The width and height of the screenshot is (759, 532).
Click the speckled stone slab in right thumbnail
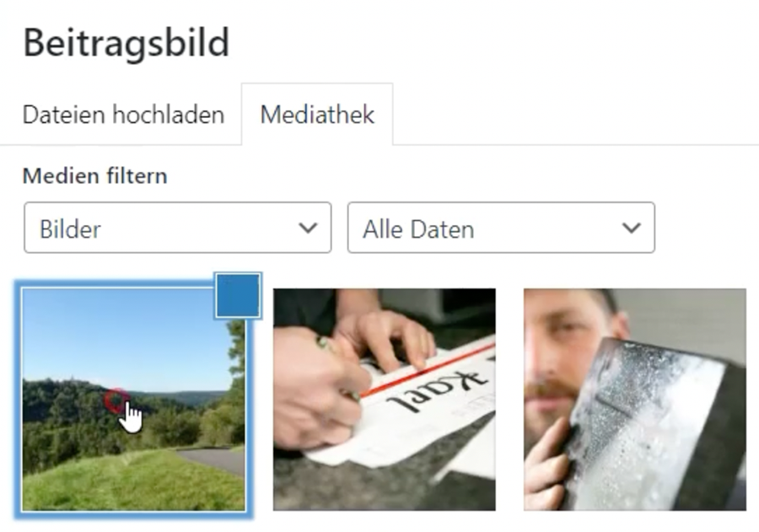point(654,422)
